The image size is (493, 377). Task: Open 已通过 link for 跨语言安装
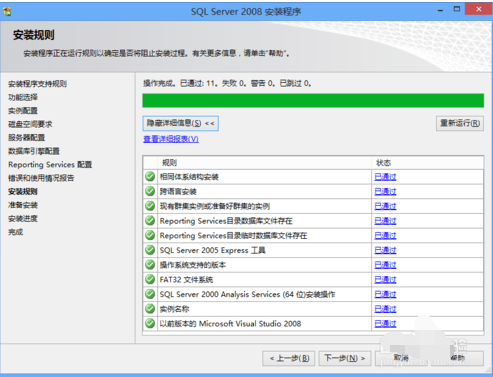(385, 192)
